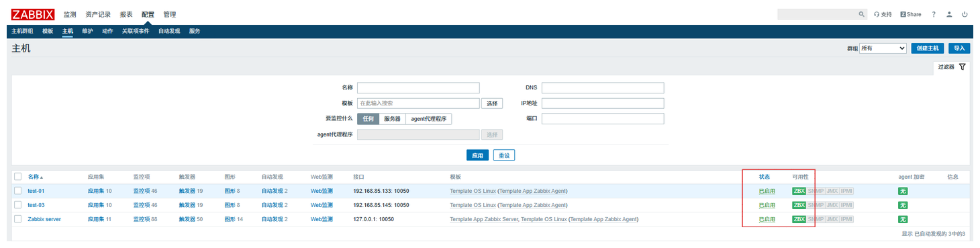
Task: Open the 群组 group dropdown
Action: click(x=883, y=48)
